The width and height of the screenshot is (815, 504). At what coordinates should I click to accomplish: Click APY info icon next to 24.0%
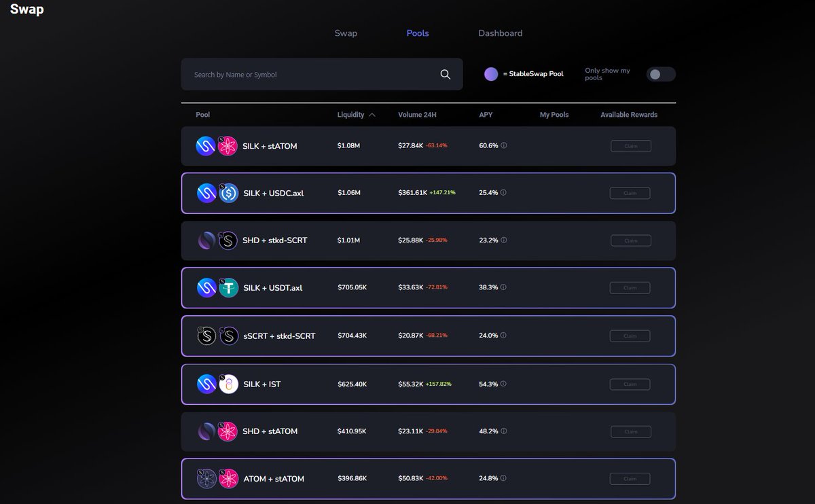[503, 336]
